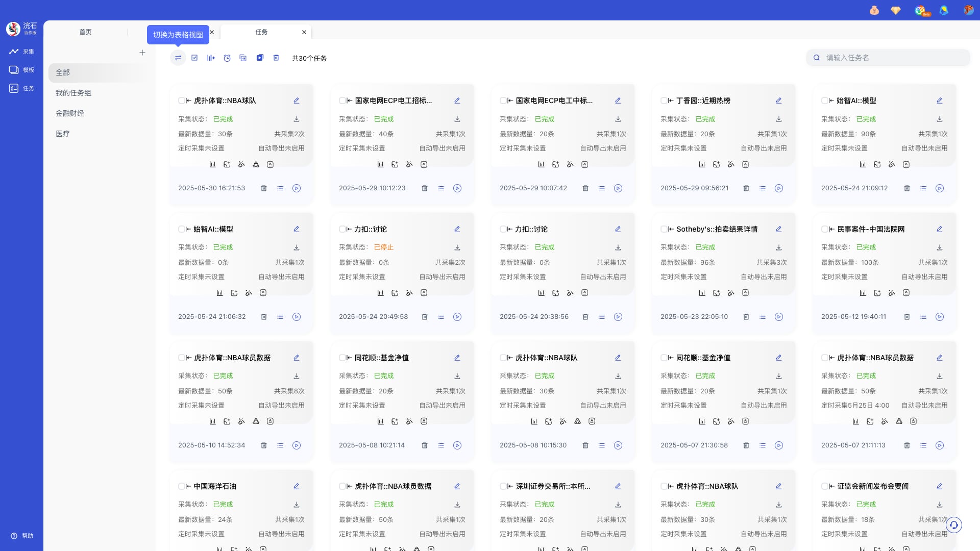Download data for 证监会新闻发布会要闻 task

[x=940, y=505]
